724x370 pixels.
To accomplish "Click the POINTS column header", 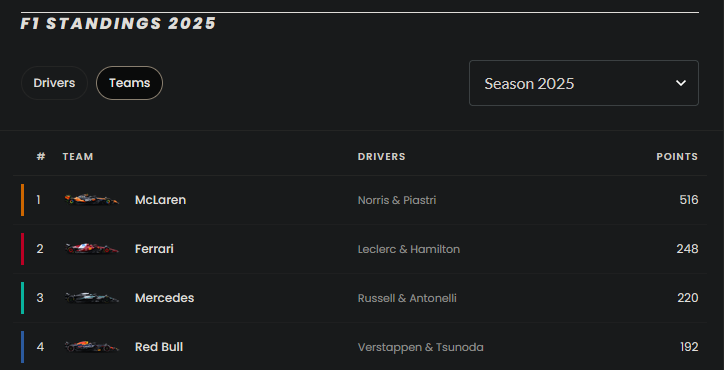I will click(x=677, y=157).
